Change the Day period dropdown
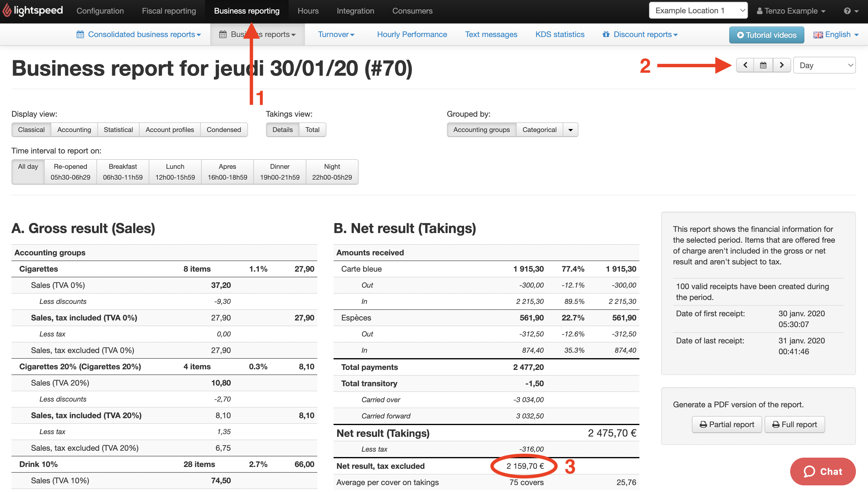The image size is (868, 492). pos(824,65)
